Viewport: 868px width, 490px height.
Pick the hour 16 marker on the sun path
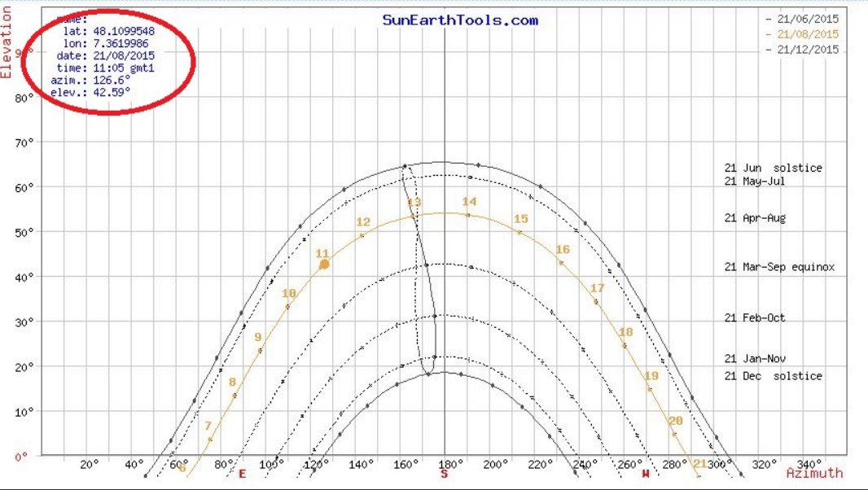(x=562, y=250)
